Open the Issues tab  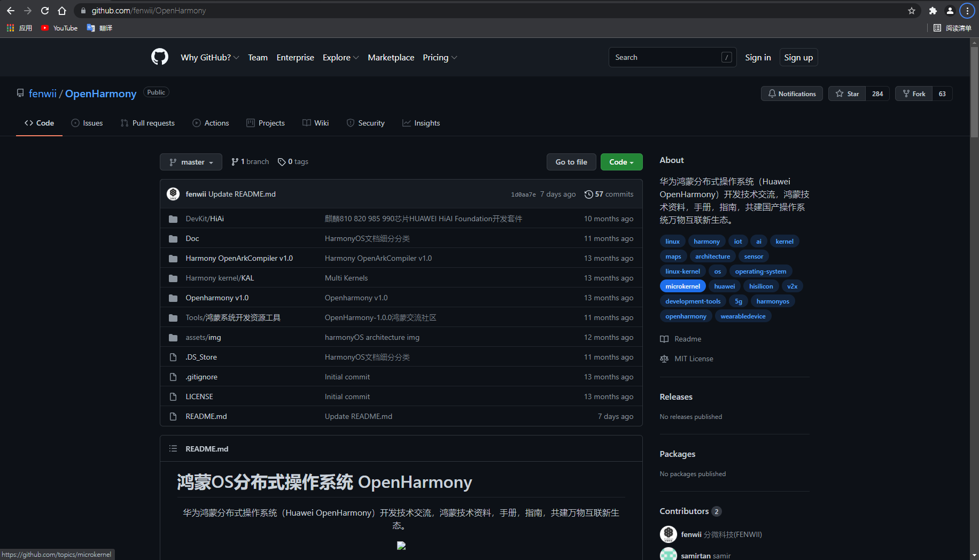pos(87,123)
